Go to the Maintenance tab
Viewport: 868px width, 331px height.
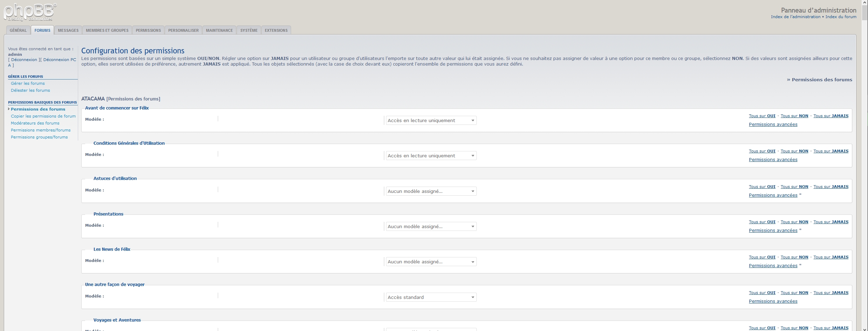pos(219,30)
